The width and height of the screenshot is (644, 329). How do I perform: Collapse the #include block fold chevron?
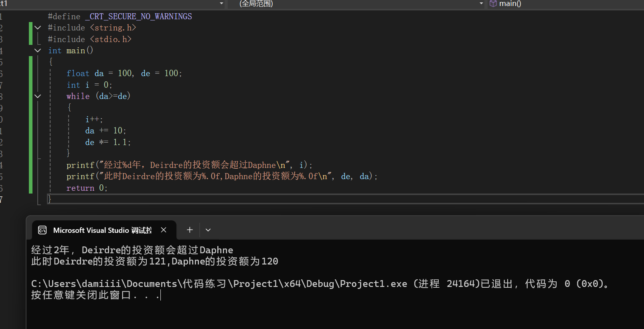pos(38,28)
